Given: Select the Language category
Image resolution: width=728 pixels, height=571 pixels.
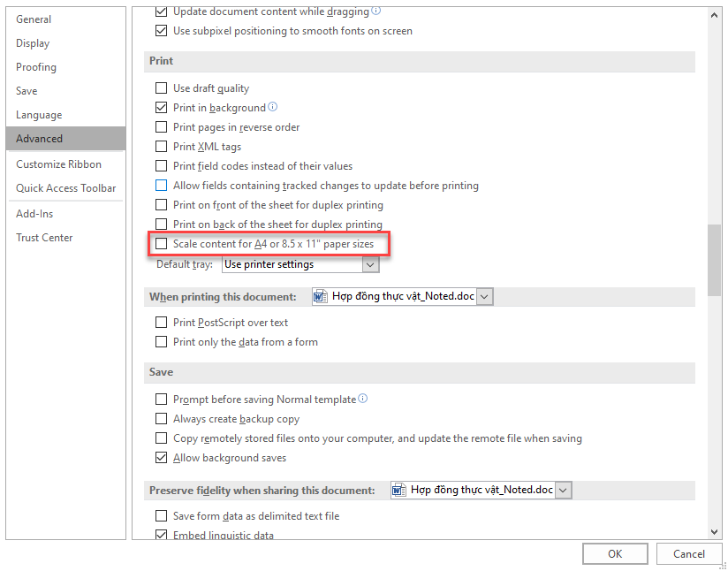Looking at the screenshot, I should click(66, 115).
